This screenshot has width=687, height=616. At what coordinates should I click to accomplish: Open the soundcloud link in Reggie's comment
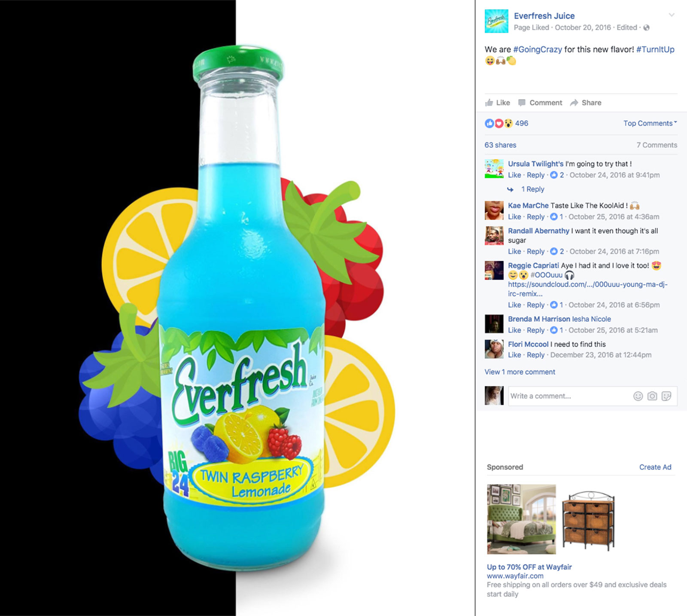pos(588,289)
